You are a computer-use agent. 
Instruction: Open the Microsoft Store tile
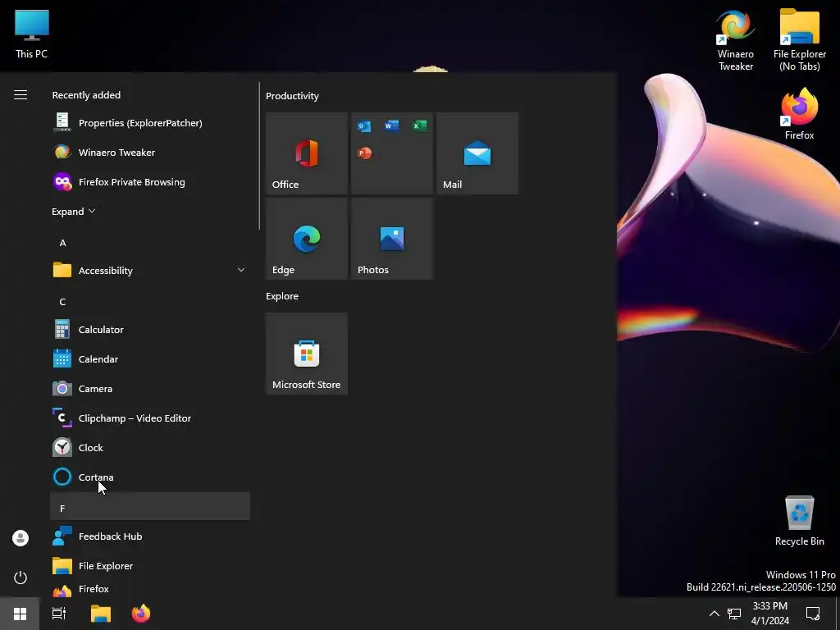(x=307, y=354)
